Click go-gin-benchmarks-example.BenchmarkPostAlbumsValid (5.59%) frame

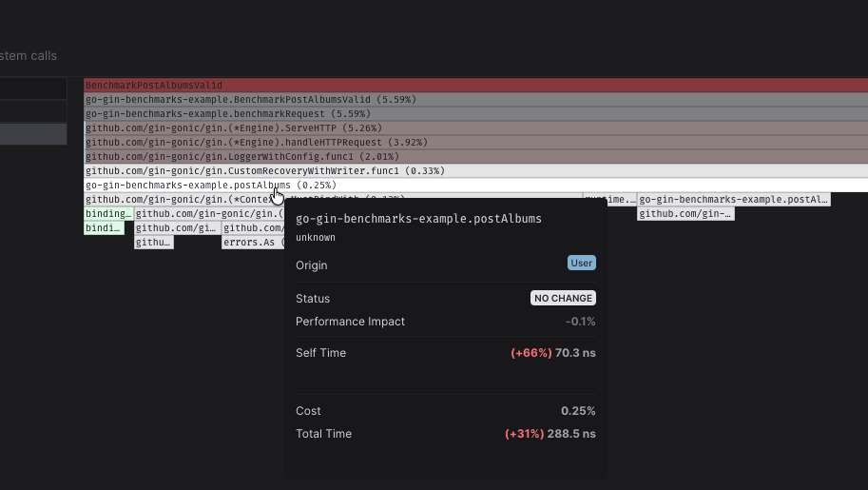[475, 100]
